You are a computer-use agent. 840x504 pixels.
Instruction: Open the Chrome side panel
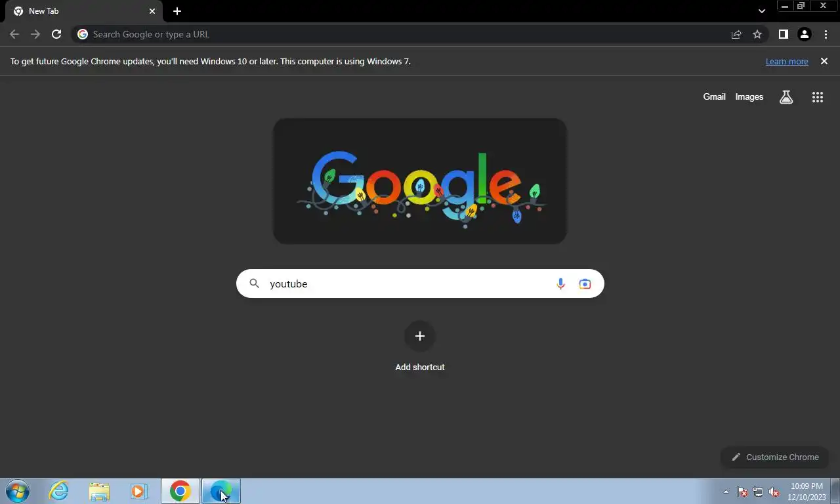(783, 34)
